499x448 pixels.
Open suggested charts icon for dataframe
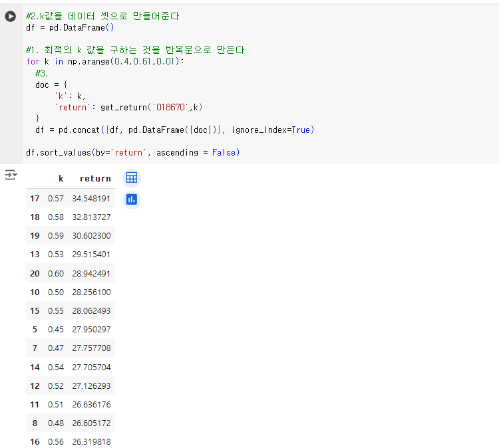(132, 199)
